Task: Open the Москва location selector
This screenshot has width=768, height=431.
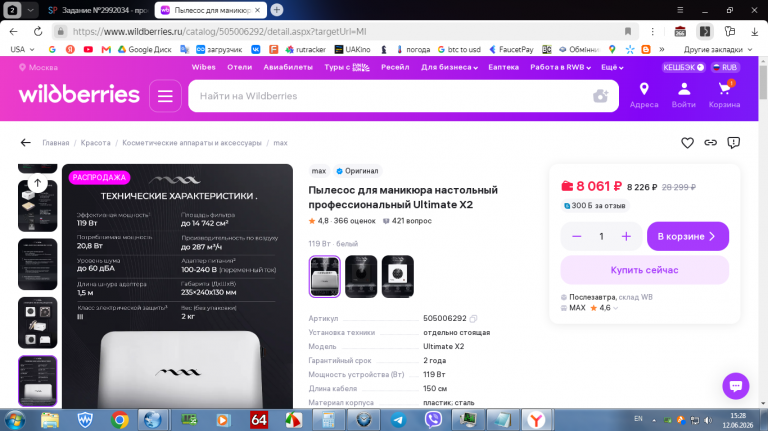Action: pos(38,68)
